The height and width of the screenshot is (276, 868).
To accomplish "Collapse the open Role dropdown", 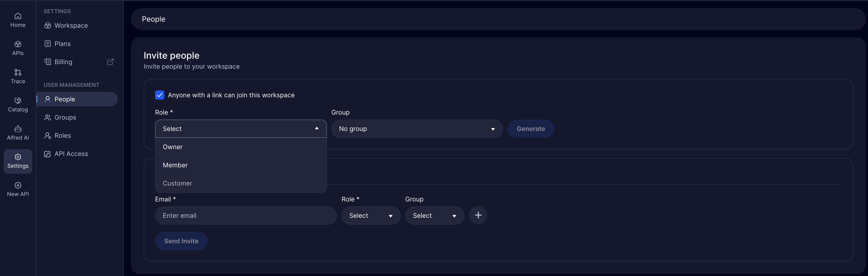I will click(x=316, y=129).
